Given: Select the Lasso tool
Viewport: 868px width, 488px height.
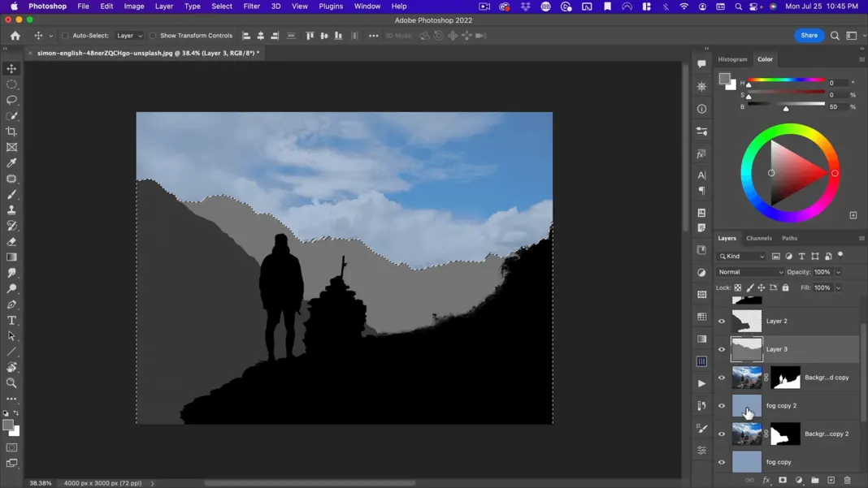Looking at the screenshot, I should tap(11, 100).
